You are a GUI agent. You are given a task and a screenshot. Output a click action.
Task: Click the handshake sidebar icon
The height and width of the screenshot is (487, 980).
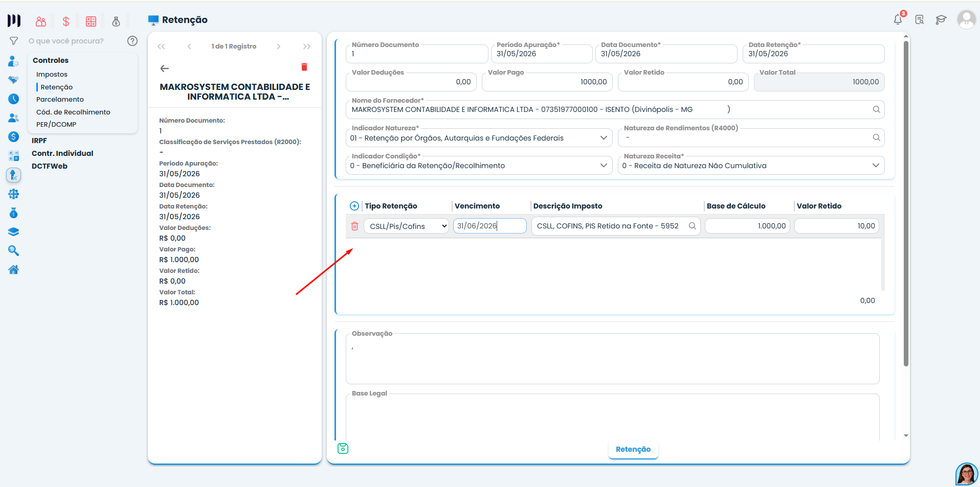click(14, 80)
